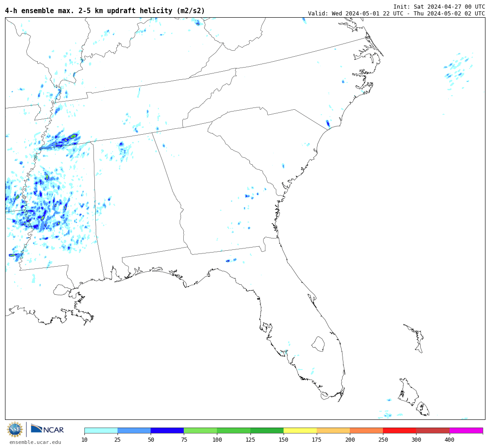Click the colorbar label '400'
Image resolution: width=490 pixels, height=448 pixels.
pyautogui.click(x=450, y=440)
